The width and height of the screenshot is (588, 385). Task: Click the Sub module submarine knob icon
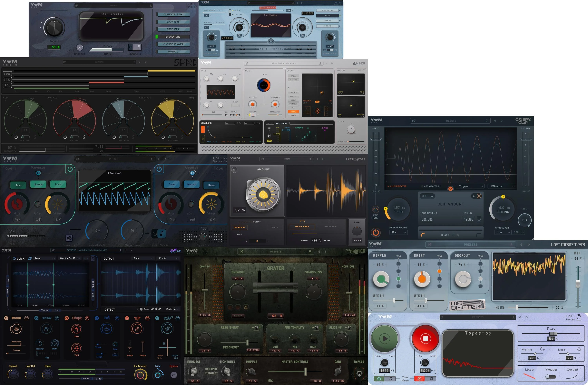click(x=107, y=329)
